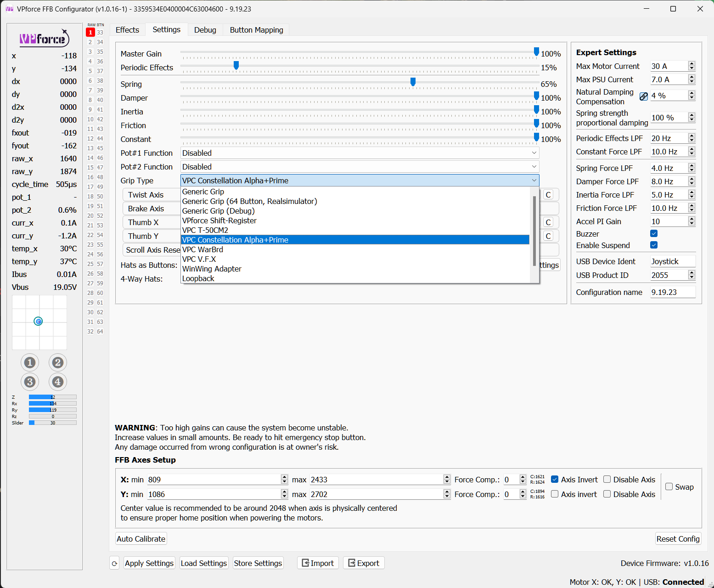
Task: Click the link icon next to Natural Damping Compensation
Action: (x=644, y=96)
